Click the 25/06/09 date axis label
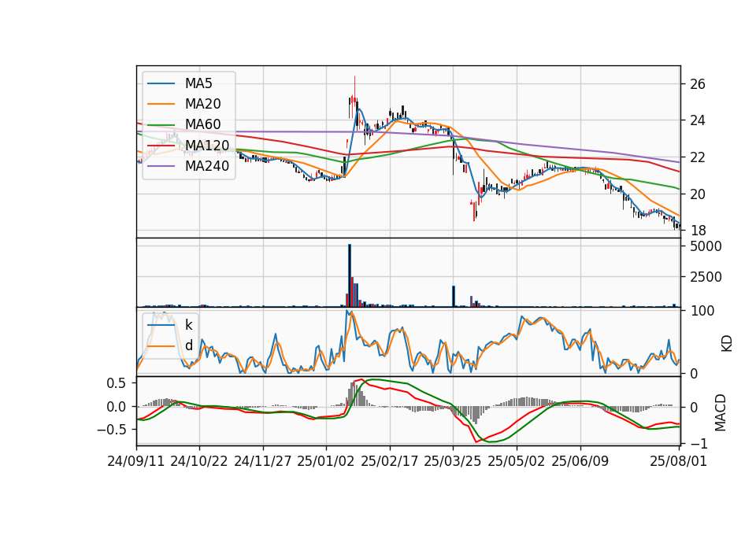This screenshot has height=543, width=756. [x=580, y=461]
